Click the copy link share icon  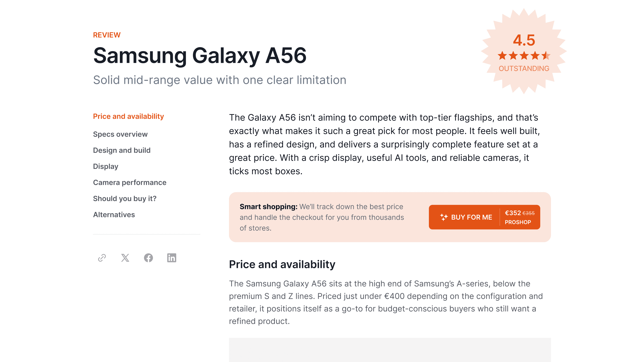[102, 258]
